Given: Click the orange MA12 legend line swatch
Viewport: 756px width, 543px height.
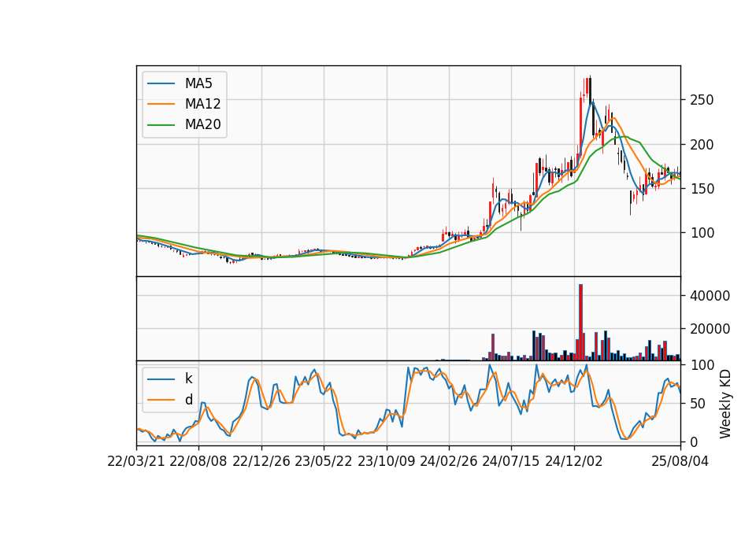Looking at the screenshot, I should (x=161, y=104).
